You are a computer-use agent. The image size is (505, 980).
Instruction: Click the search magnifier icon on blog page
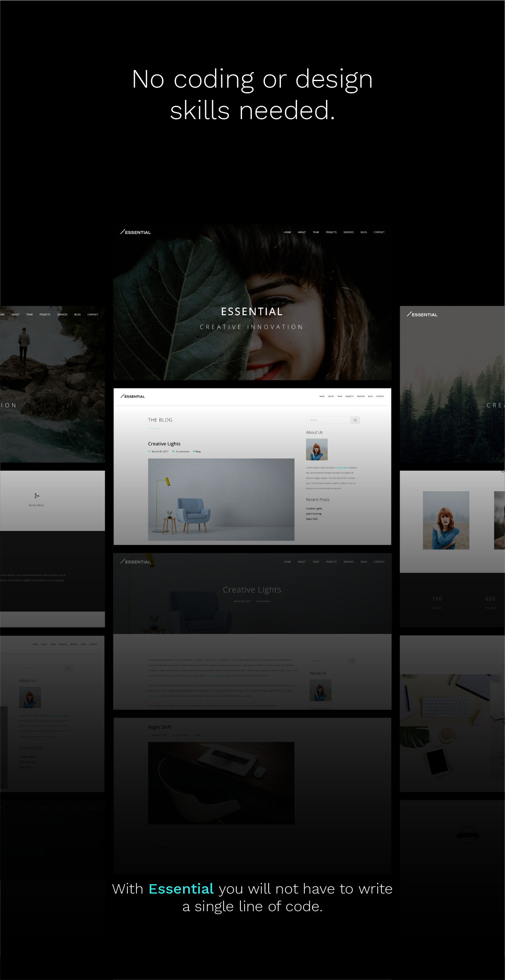pos(355,420)
